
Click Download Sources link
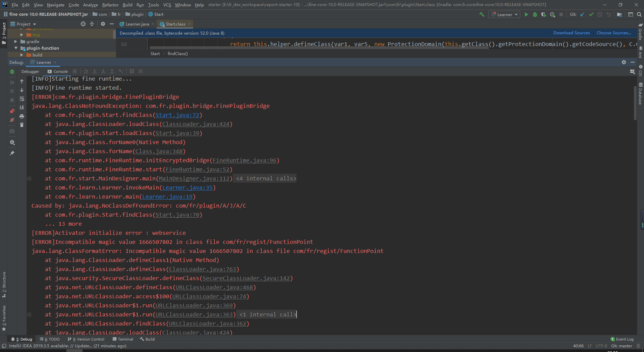tap(572, 33)
